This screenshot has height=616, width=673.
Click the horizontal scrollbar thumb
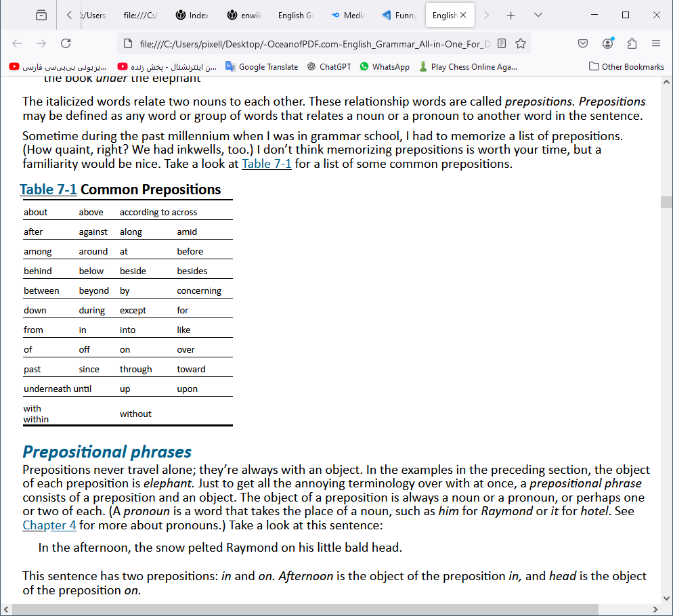click(305, 609)
